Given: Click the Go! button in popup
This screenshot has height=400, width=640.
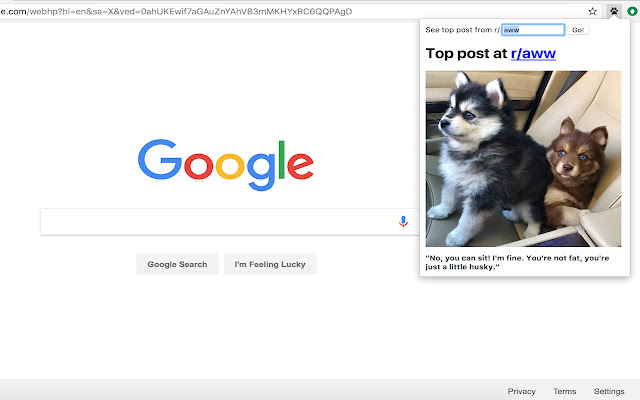Looking at the screenshot, I should 578,30.
